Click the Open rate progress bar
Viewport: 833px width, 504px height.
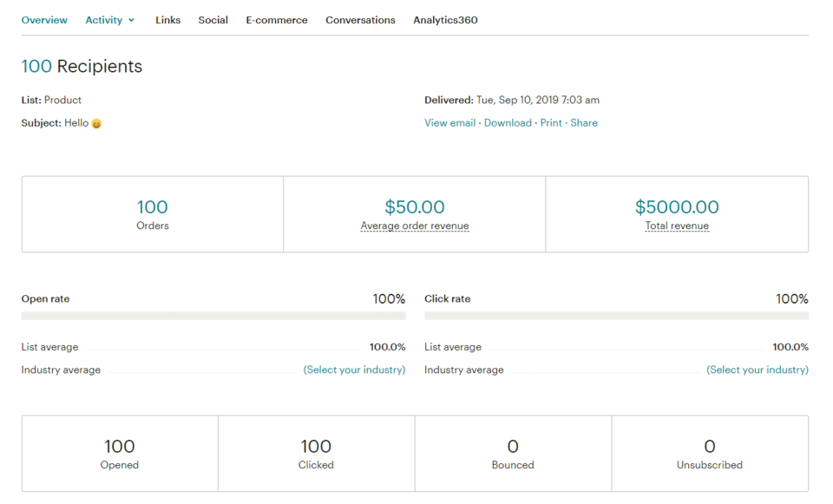click(213, 317)
